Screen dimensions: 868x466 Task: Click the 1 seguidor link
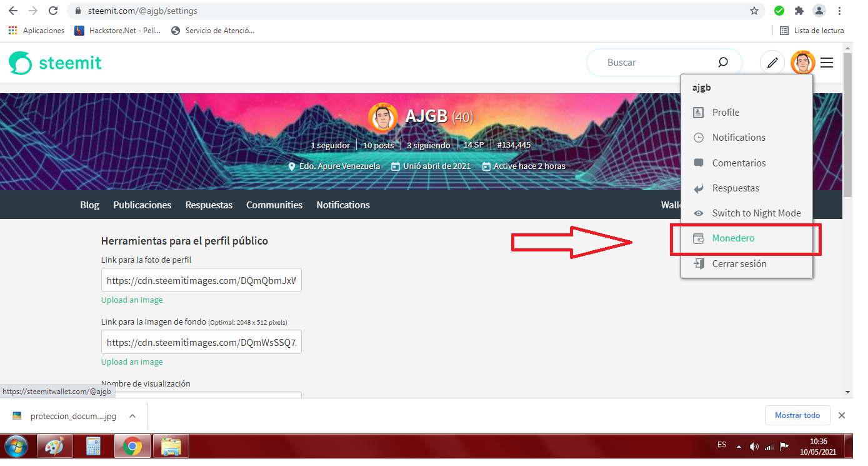click(x=331, y=145)
